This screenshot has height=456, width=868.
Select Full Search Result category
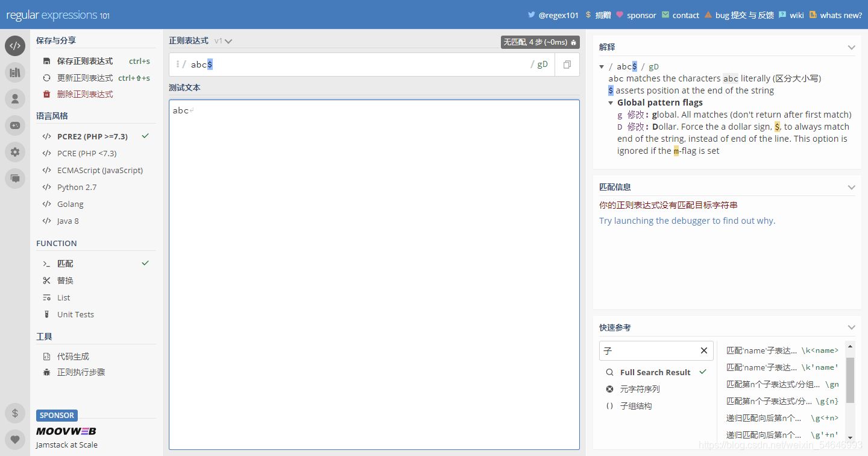[656, 372]
